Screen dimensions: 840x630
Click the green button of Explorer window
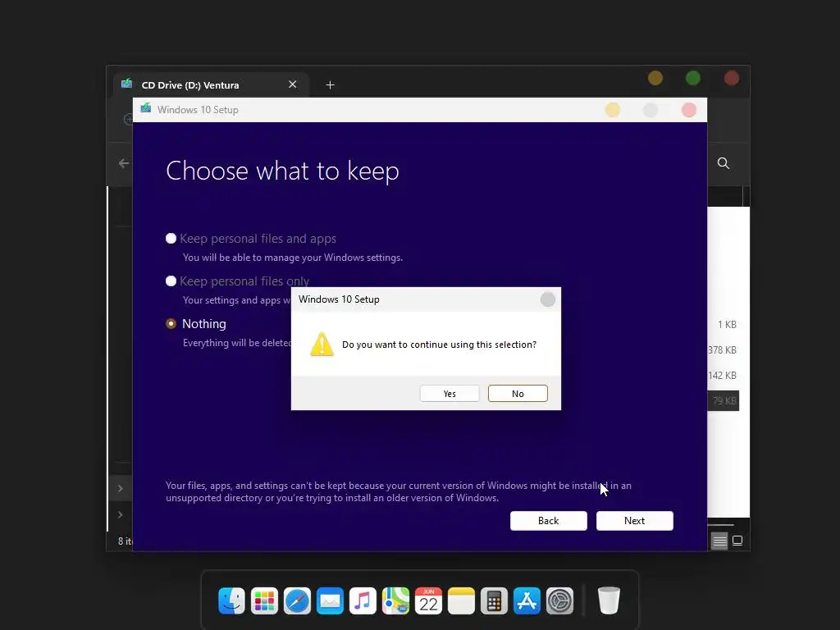pos(693,78)
